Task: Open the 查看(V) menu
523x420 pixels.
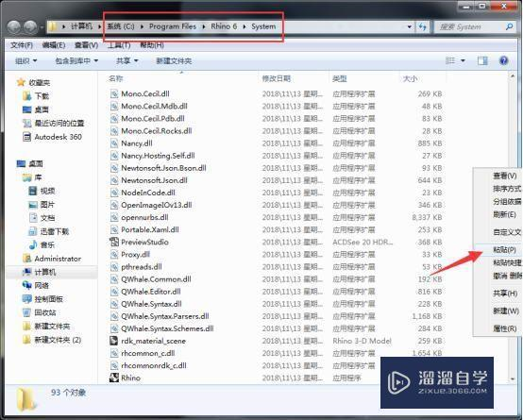Action: tap(86, 44)
